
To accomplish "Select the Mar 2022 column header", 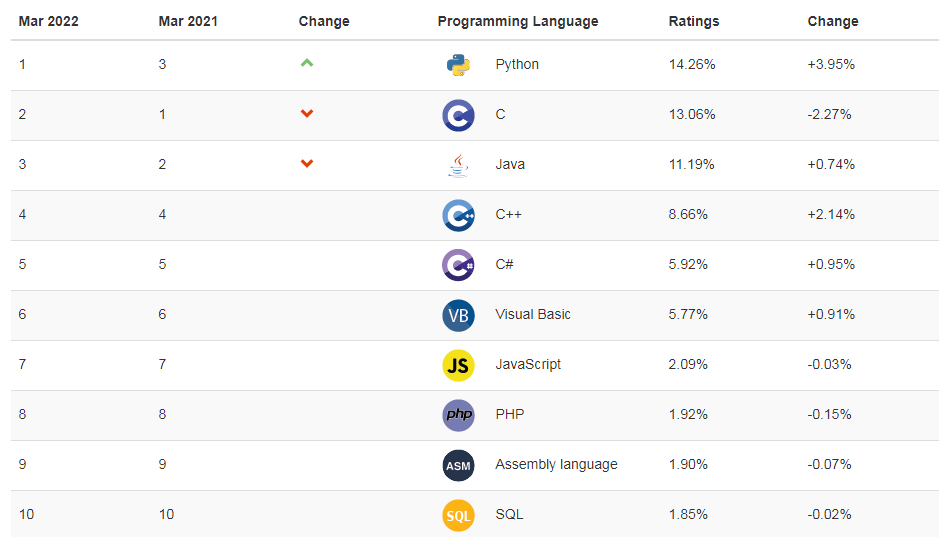I will 48,21.
